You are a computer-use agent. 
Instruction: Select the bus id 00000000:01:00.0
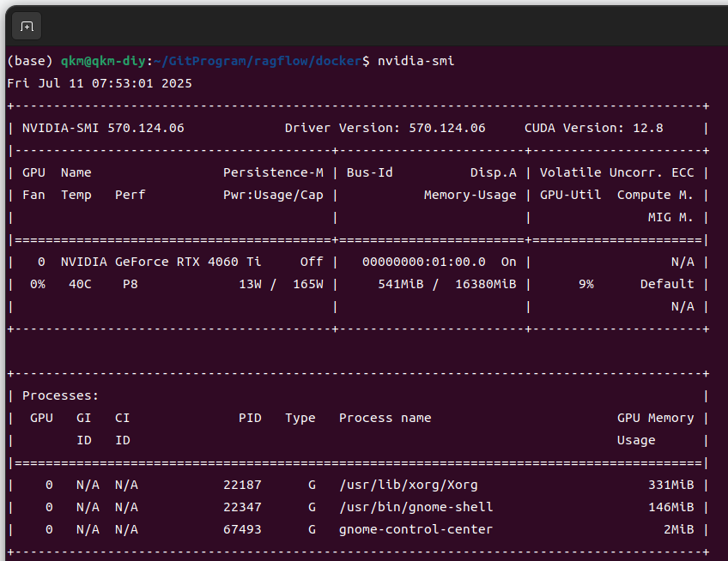pos(423,262)
